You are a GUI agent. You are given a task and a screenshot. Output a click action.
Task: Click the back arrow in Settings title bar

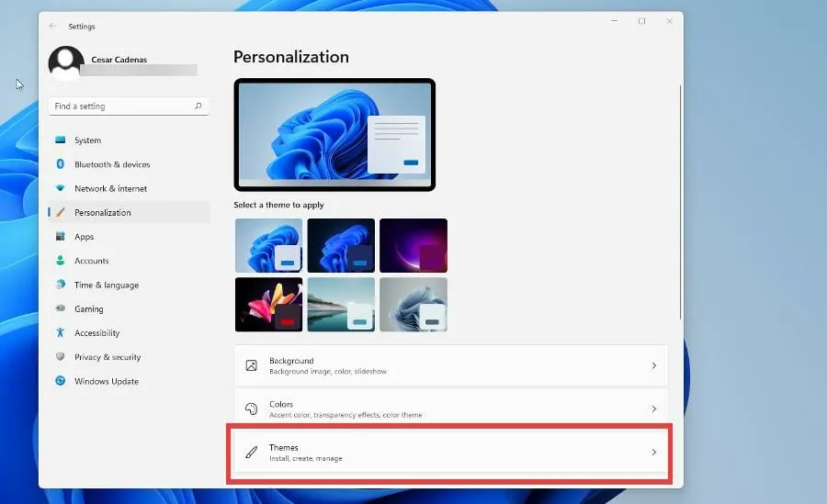[52, 27]
